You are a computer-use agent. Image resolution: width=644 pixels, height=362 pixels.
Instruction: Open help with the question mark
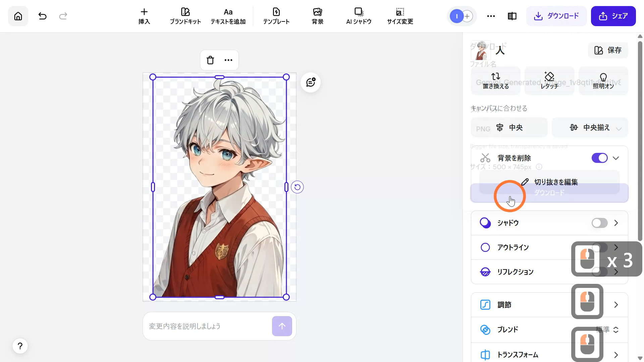[20, 346]
